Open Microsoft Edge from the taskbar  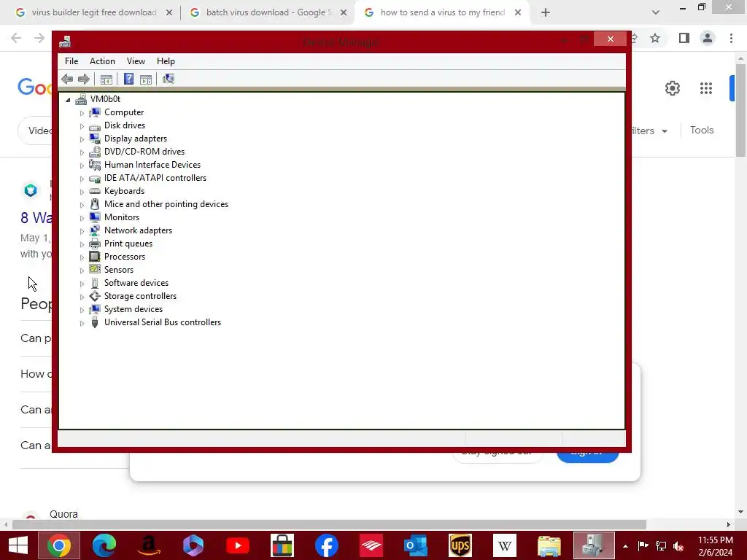click(x=104, y=545)
